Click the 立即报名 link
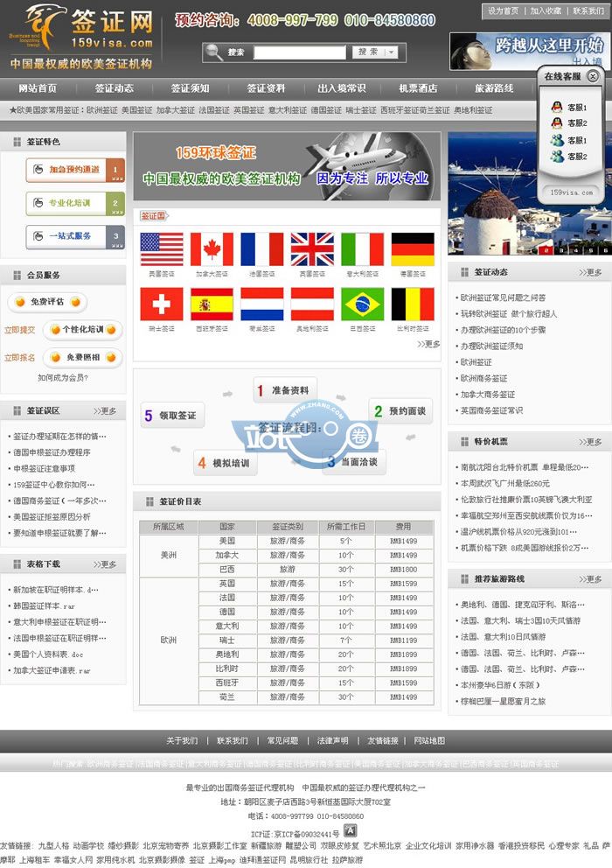Image resolution: width=612 pixels, height=868 pixels. click(19, 358)
